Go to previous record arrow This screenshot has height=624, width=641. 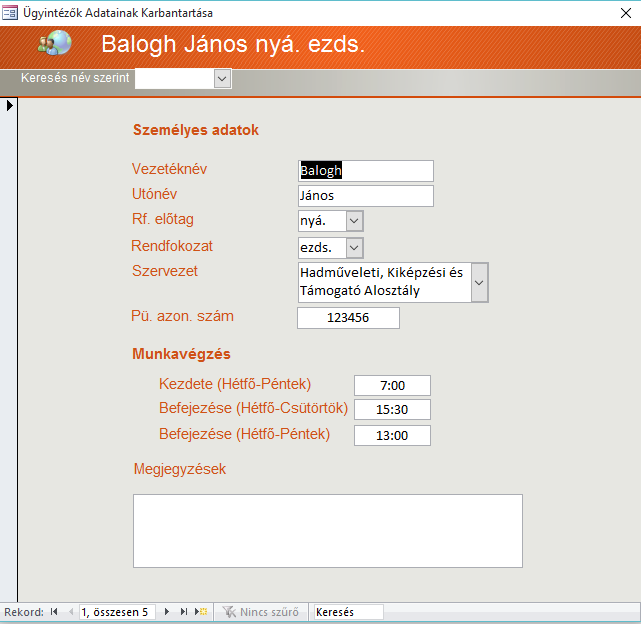(70, 611)
